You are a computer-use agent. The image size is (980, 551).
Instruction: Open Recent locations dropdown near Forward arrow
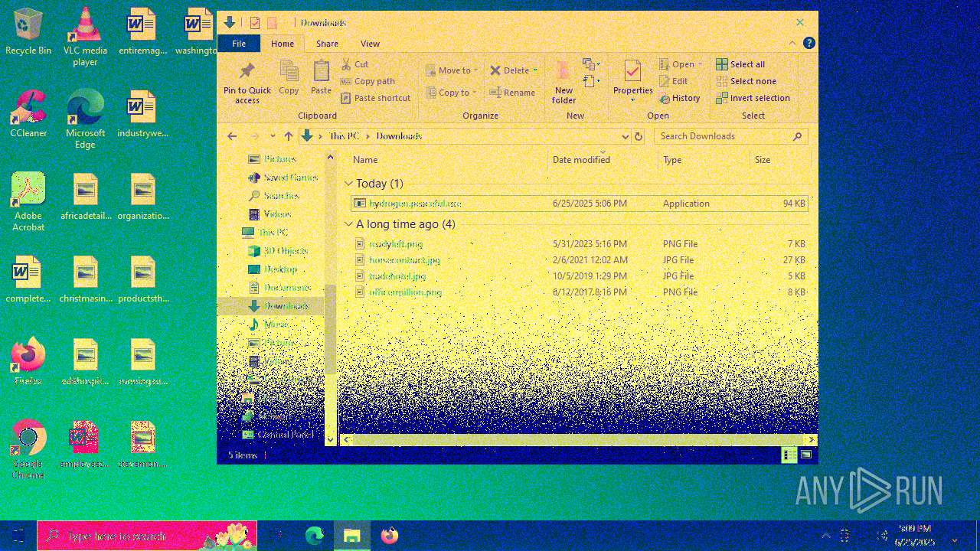click(x=273, y=136)
